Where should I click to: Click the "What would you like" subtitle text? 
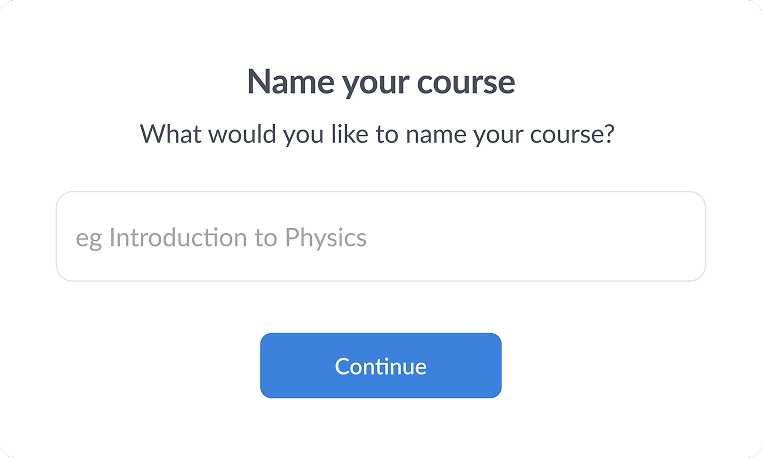click(376, 134)
